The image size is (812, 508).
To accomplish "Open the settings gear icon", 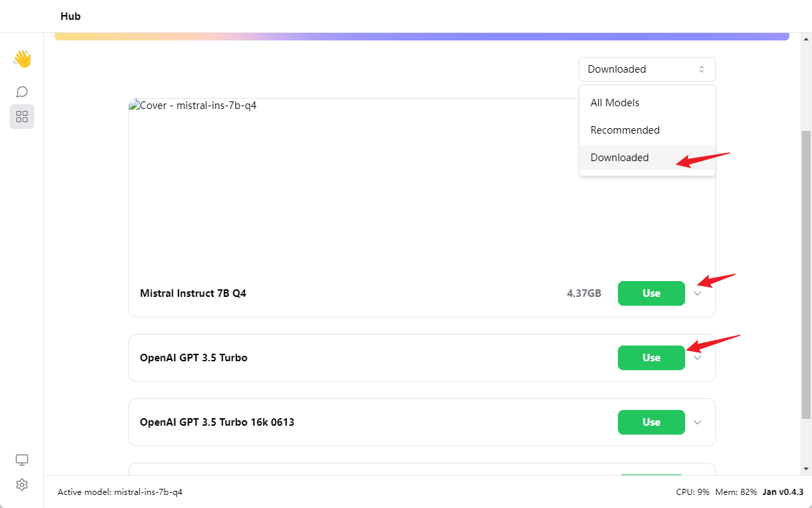I will point(22,485).
